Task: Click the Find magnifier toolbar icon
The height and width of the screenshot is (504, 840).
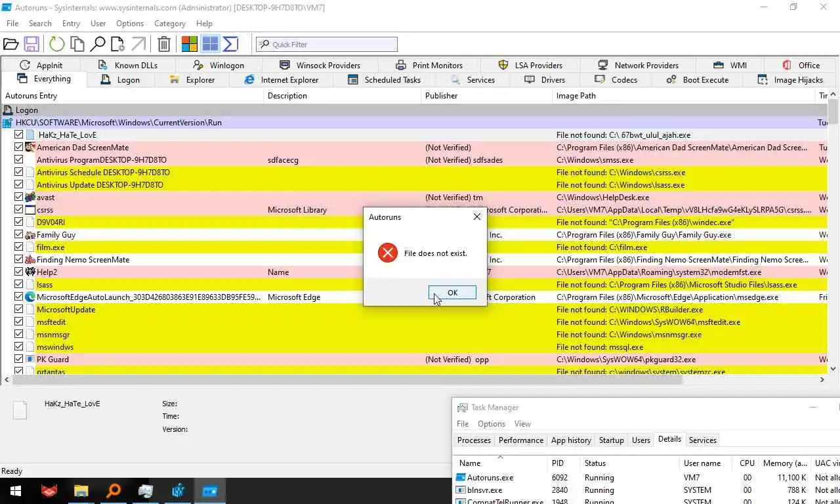Action: 98,44
